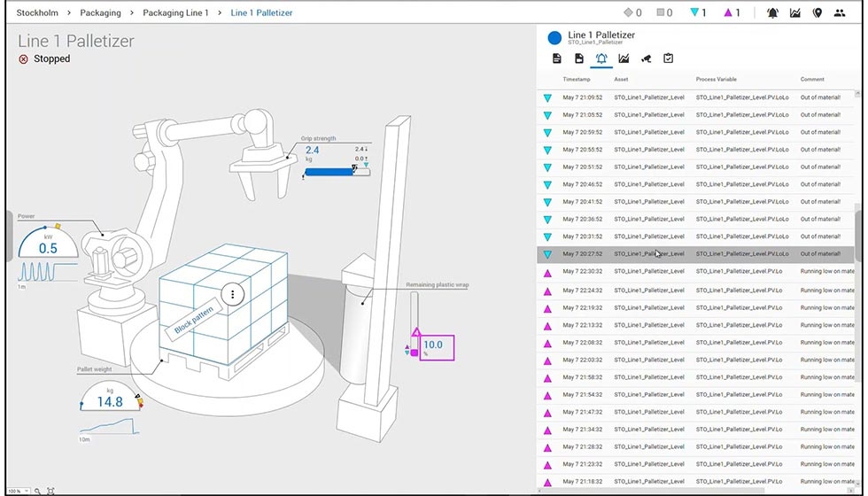This screenshot has height=496, width=868.
Task: Select the alarms bell tab in Palletizer panel
Action: [x=601, y=58]
